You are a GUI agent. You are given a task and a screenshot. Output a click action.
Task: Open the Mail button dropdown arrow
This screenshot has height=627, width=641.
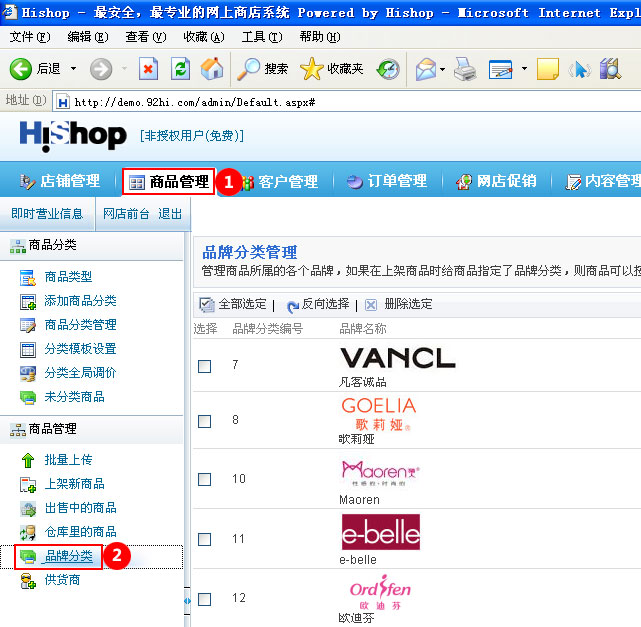coord(442,69)
